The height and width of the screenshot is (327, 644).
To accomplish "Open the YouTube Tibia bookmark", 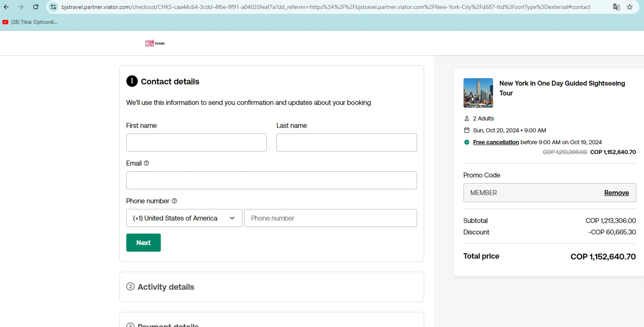I will click(30, 22).
